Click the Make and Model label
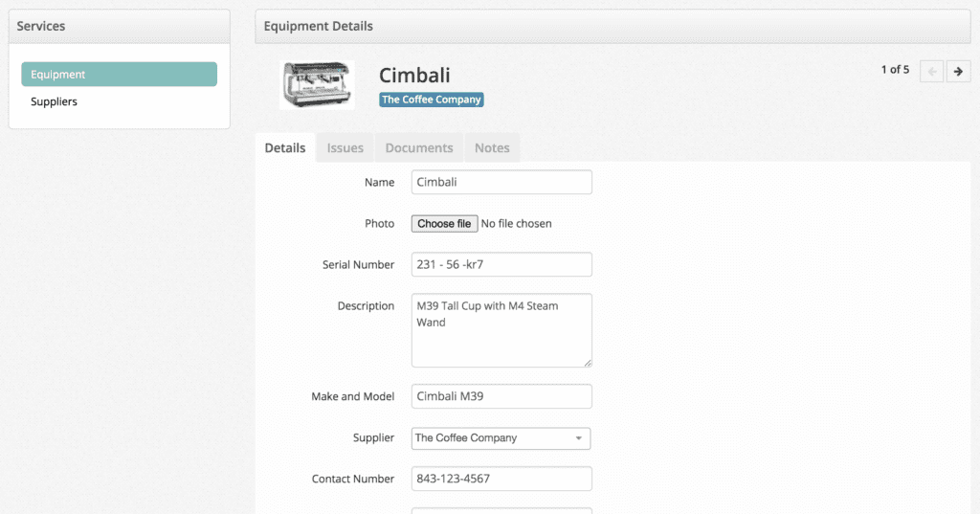Image resolution: width=980 pixels, height=514 pixels. click(352, 396)
